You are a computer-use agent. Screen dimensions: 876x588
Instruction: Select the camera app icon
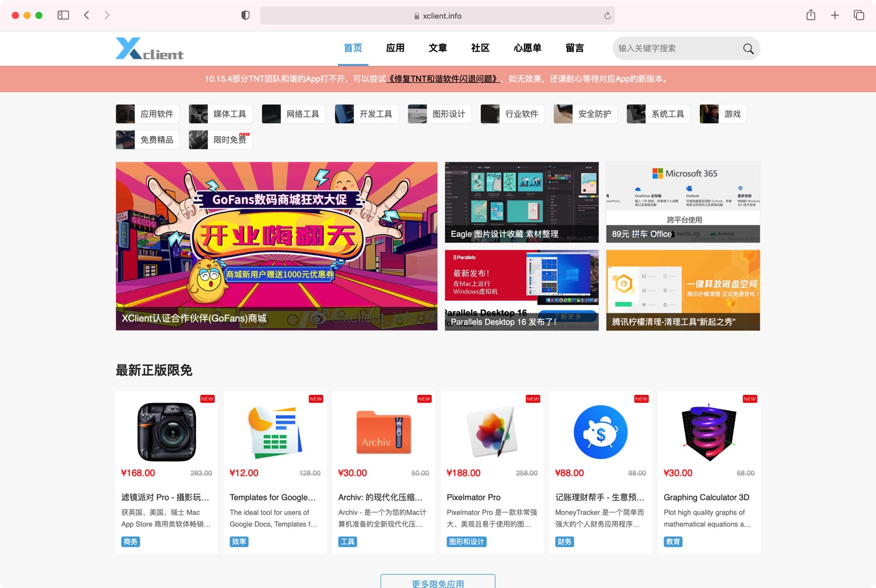point(167,432)
